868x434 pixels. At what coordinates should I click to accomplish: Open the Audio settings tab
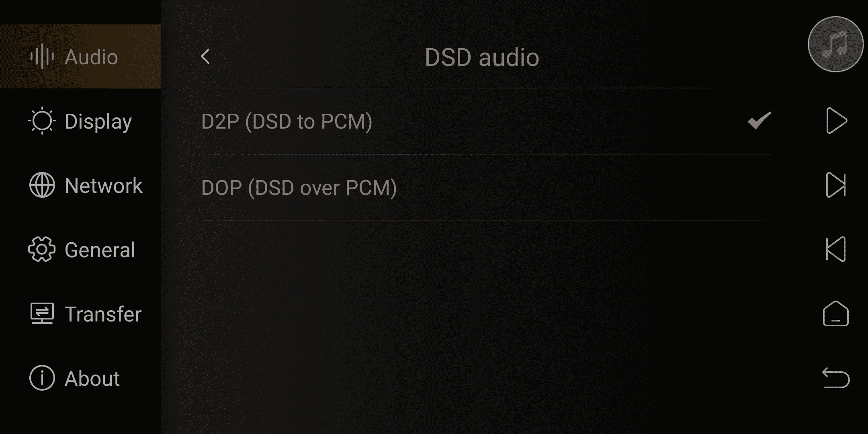click(80, 56)
